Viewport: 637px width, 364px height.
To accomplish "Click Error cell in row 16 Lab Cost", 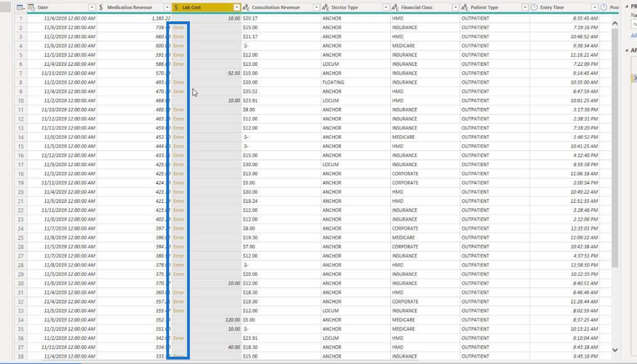I will [178, 155].
